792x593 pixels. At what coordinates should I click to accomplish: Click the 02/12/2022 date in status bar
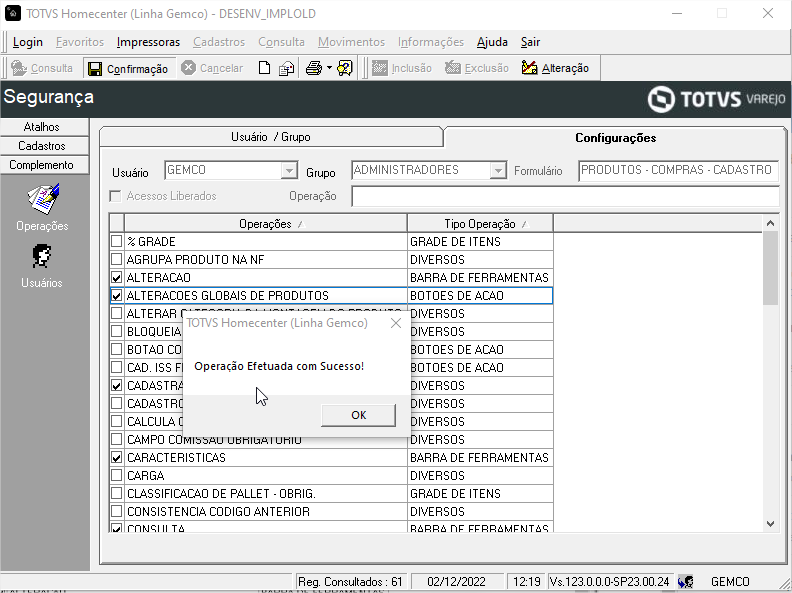tap(457, 582)
